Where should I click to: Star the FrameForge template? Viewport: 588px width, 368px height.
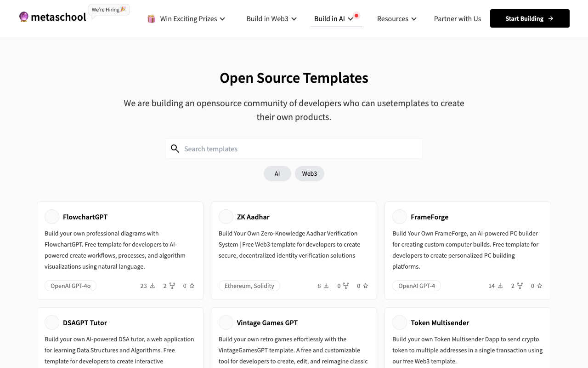[540, 286]
